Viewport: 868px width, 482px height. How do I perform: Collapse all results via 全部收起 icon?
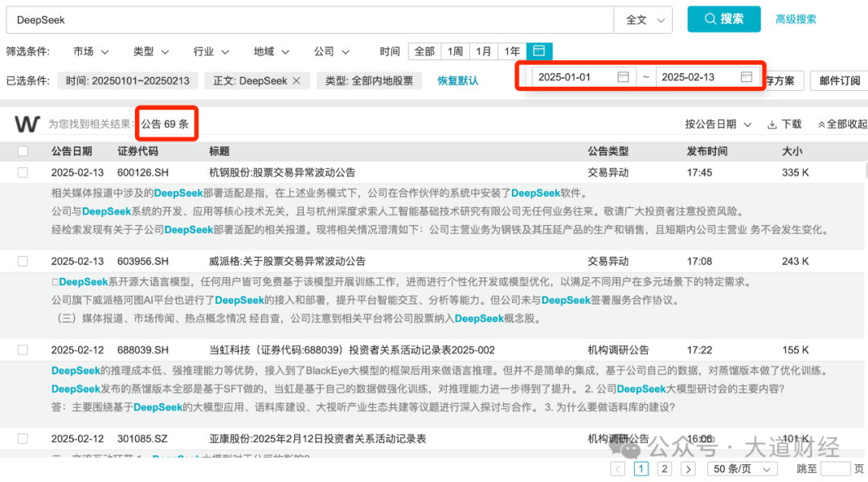tap(825, 125)
